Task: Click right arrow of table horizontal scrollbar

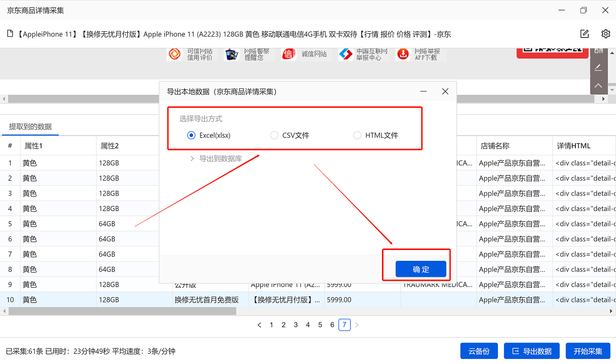Action: 612,311
